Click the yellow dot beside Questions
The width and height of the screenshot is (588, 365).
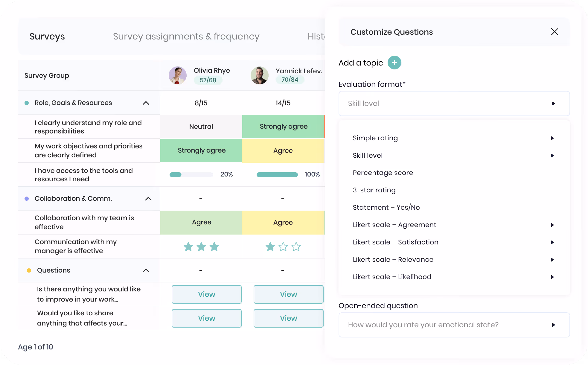[29, 270]
